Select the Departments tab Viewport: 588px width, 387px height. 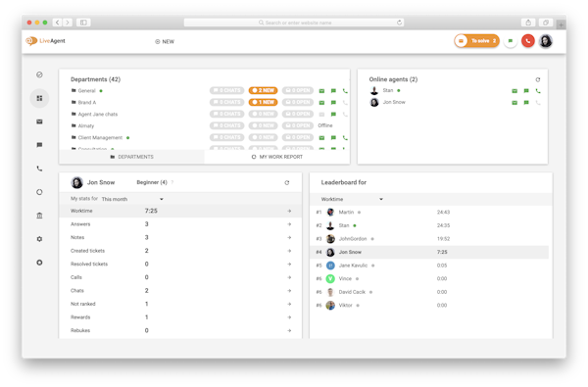[132, 157]
